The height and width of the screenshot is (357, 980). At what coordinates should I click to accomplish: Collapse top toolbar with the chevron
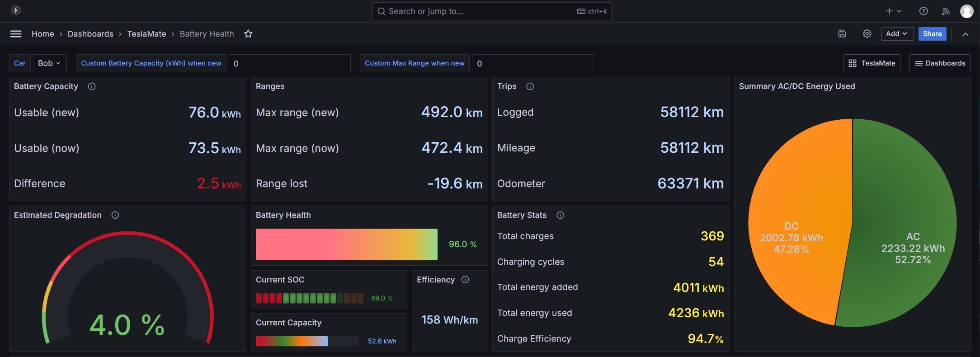click(x=966, y=34)
